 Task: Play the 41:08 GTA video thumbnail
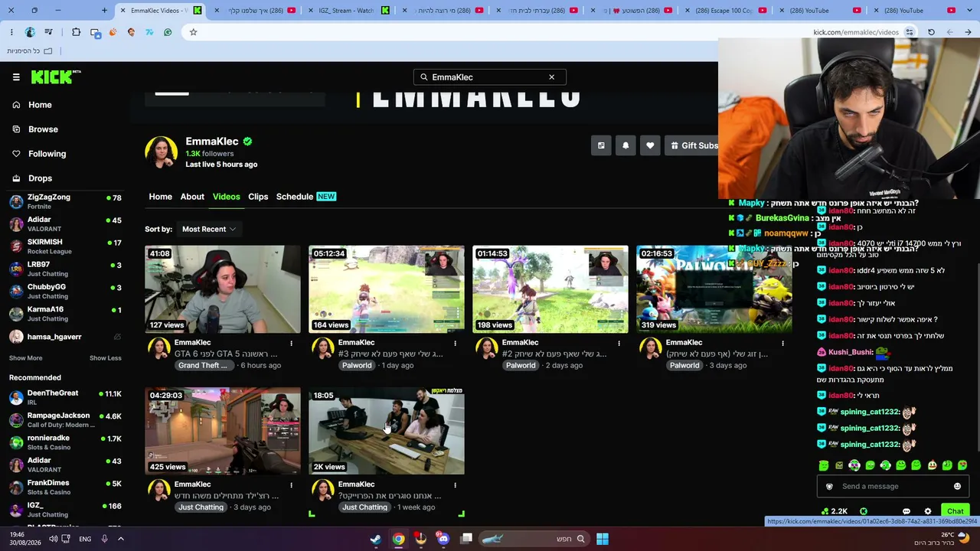point(223,289)
